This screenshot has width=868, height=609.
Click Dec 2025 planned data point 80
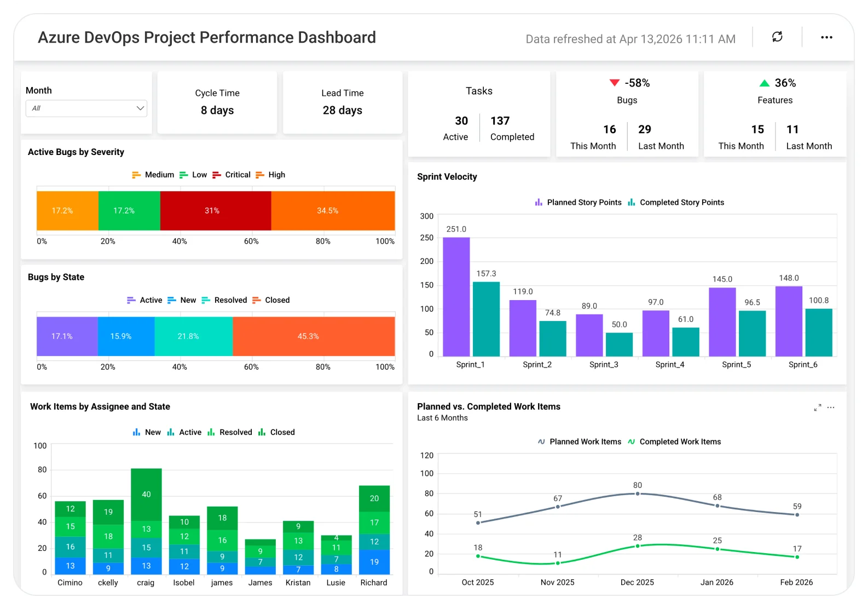[638, 493]
